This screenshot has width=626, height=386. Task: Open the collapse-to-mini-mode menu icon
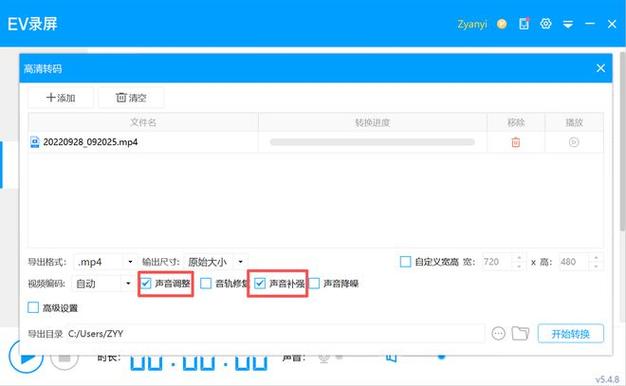[x=568, y=24]
